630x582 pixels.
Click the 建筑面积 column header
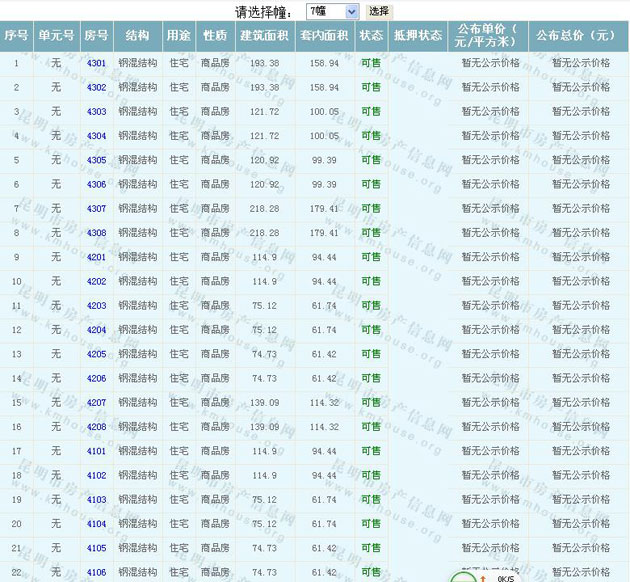[265, 35]
